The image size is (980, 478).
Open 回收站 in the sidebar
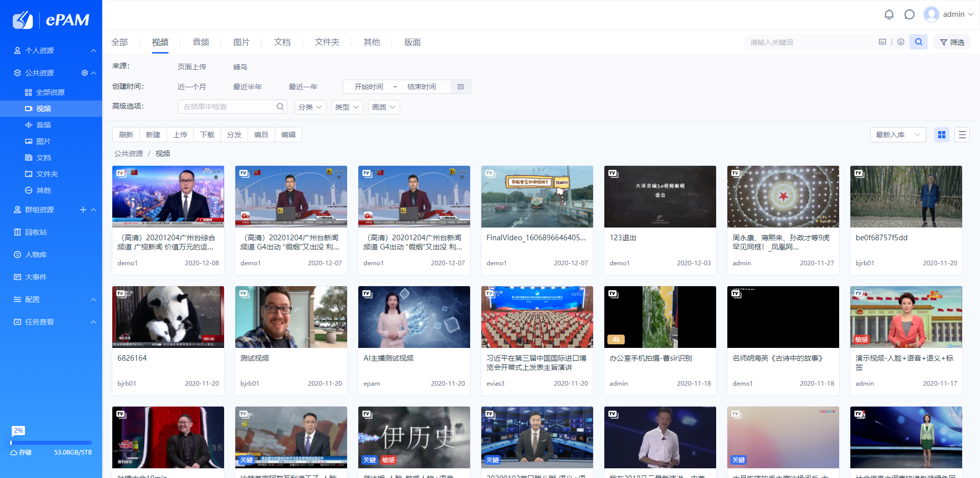point(36,232)
